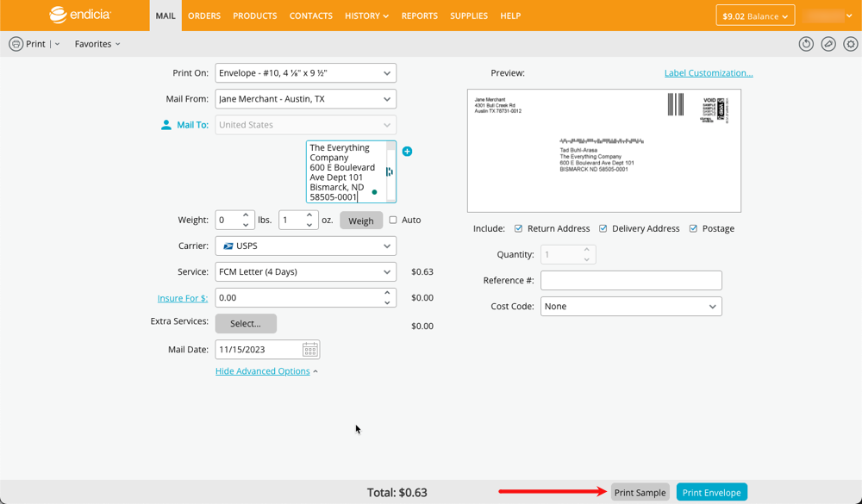Expand the Favorites dropdown
The image size is (862, 504).
[97, 44]
